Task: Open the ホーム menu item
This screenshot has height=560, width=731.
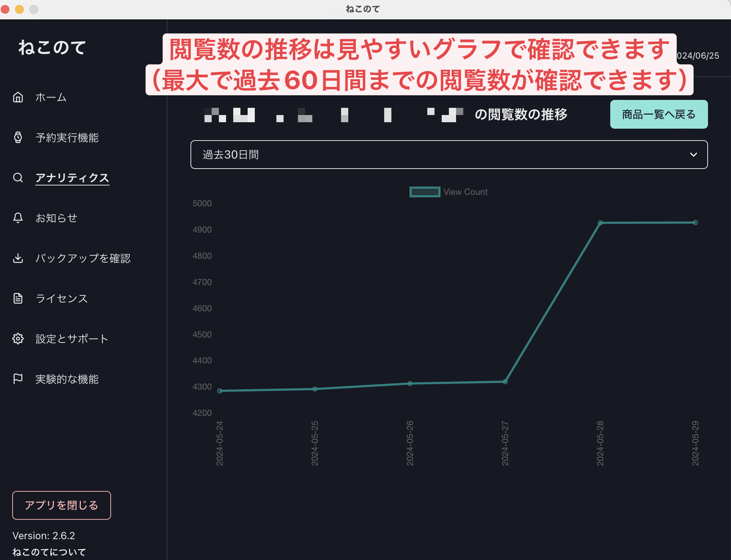Action: point(51,97)
